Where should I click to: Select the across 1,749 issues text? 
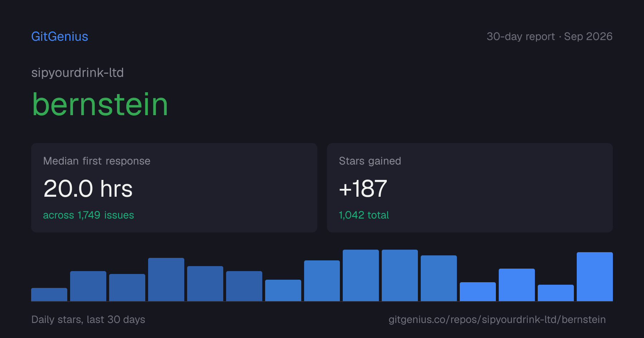[x=88, y=215]
